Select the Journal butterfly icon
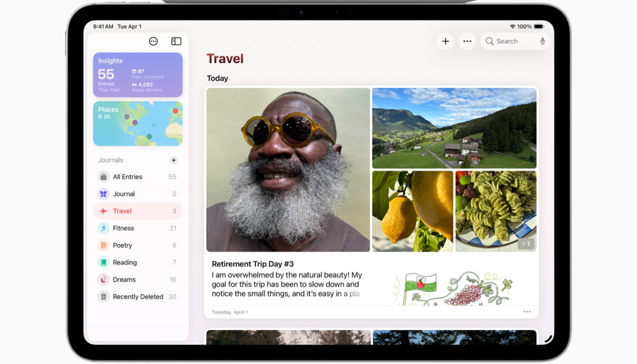 coord(104,194)
